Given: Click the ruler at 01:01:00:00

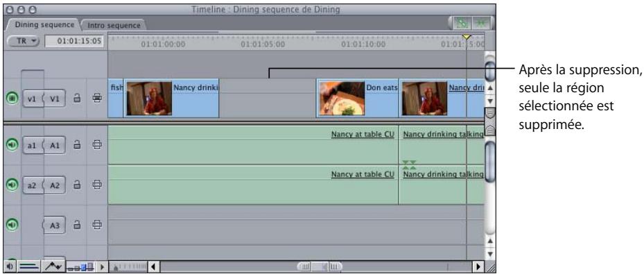Looking at the screenshot, I should pos(163,44).
